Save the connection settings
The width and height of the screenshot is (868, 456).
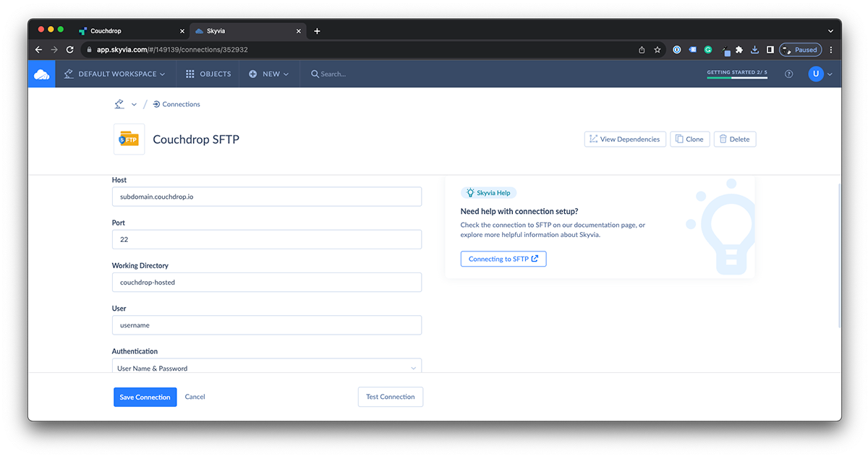click(145, 397)
